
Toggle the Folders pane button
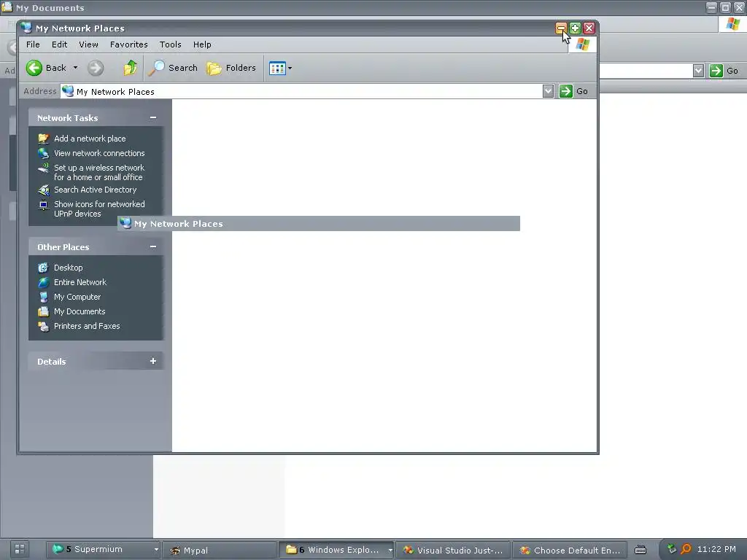tap(231, 68)
